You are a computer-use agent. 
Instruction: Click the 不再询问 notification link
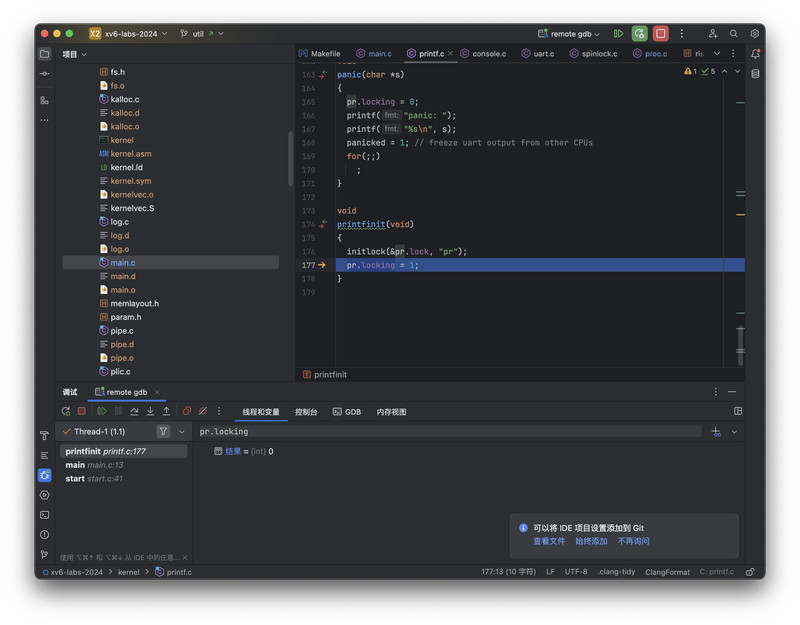(633, 541)
